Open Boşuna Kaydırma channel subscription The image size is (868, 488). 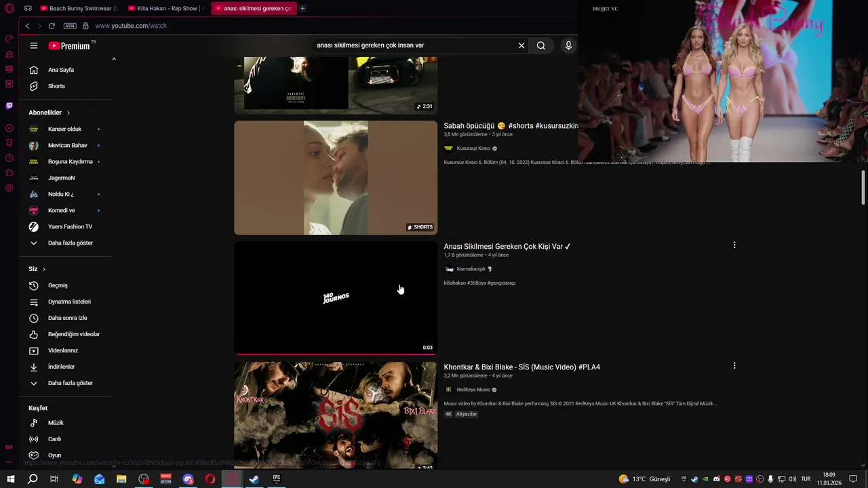tap(66, 161)
